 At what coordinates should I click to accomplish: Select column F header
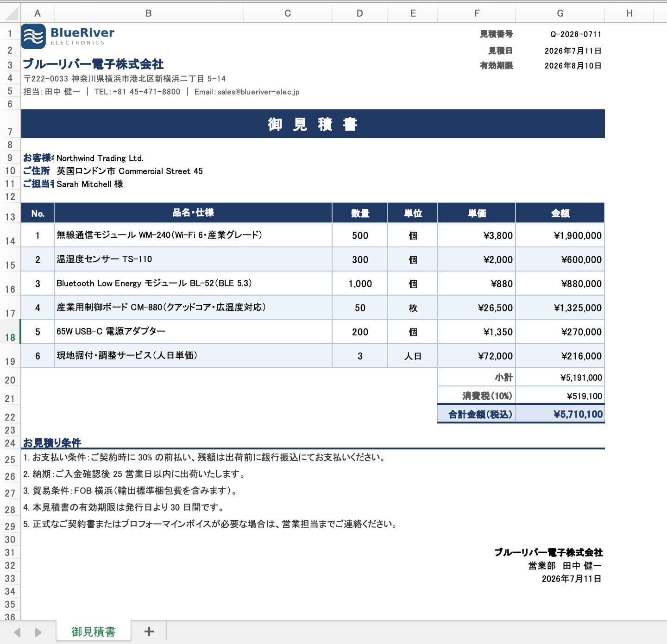(477, 13)
